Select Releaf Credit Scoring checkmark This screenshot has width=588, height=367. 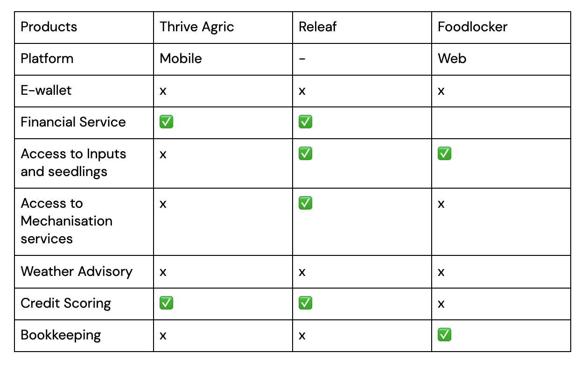pyautogui.click(x=305, y=303)
